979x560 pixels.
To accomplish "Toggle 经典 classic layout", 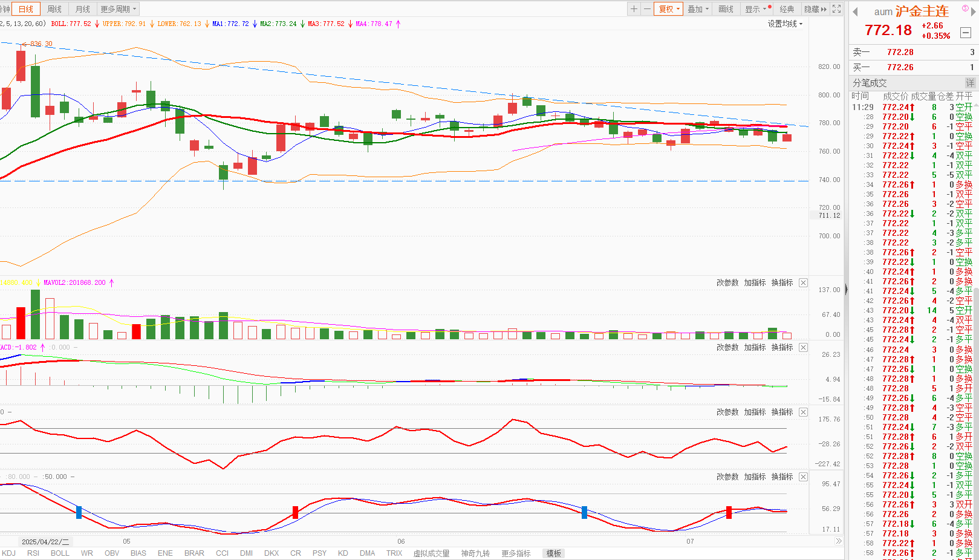I will point(787,9).
